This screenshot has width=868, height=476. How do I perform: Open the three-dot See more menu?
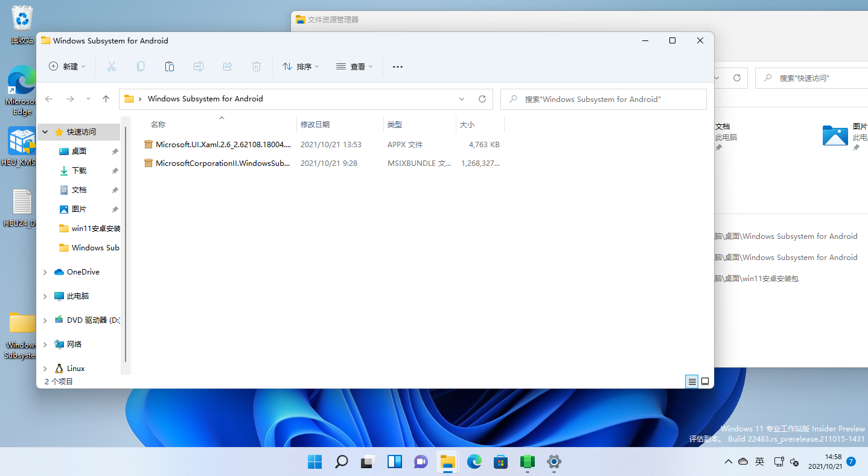(398, 66)
